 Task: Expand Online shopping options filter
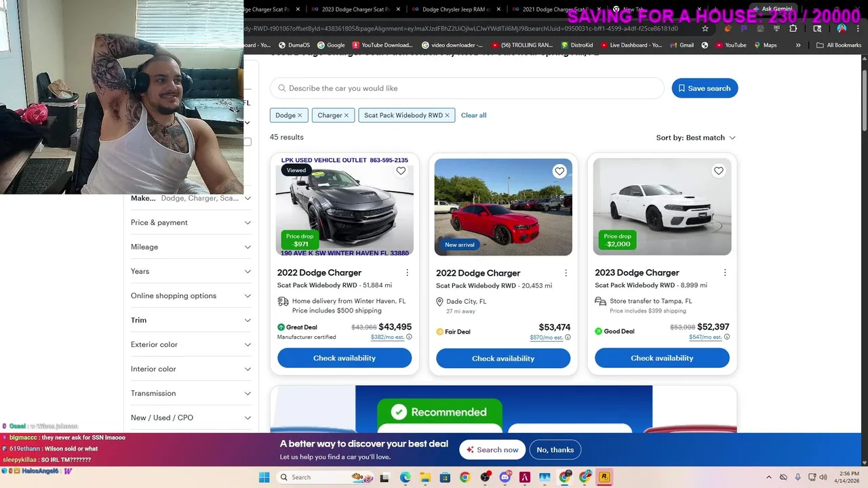coord(191,296)
